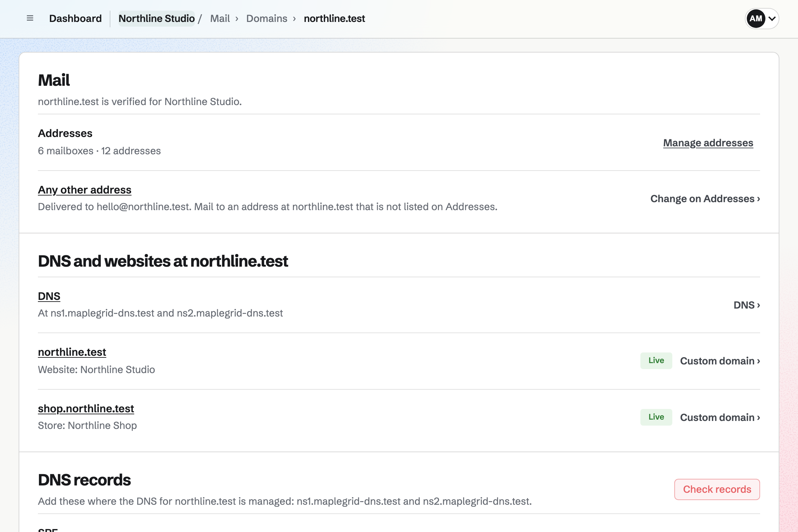This screenshot has width=798, height=532.
Task: Open the underlined DNS heading link
Action: [49, 296]
